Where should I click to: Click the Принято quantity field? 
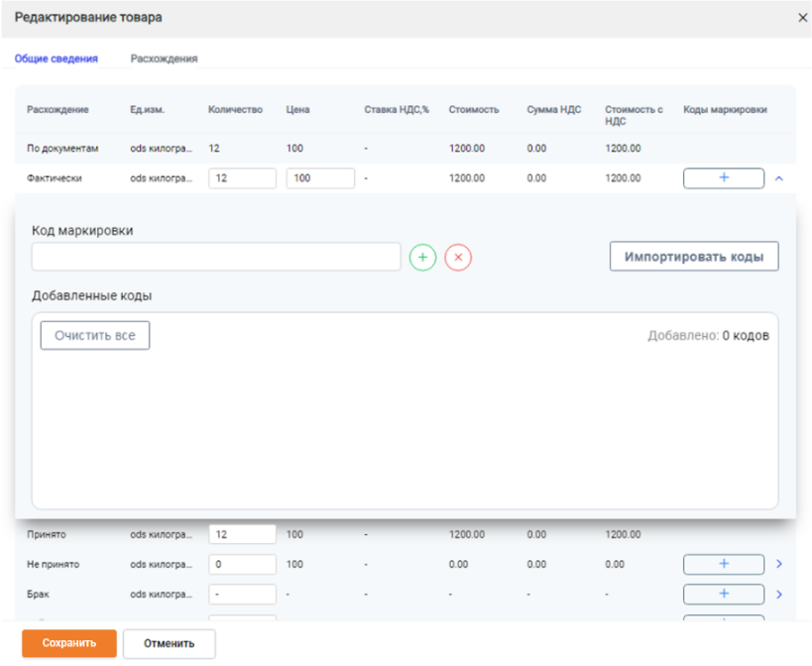pos(242,534)
